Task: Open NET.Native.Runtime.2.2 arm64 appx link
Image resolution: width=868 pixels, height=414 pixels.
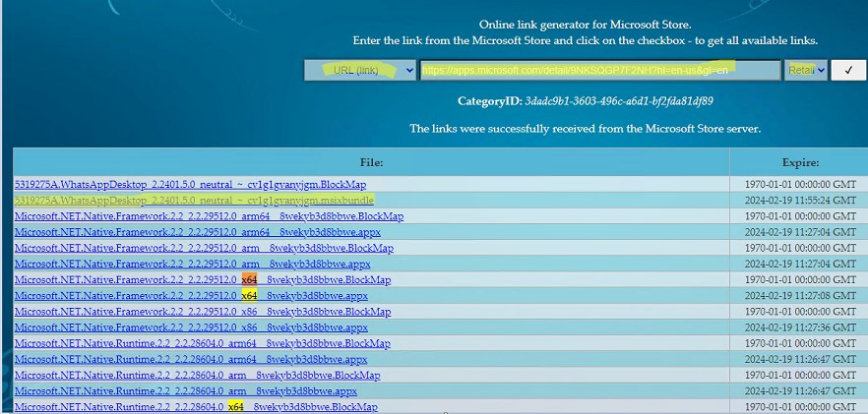Action: pos(191,360)
